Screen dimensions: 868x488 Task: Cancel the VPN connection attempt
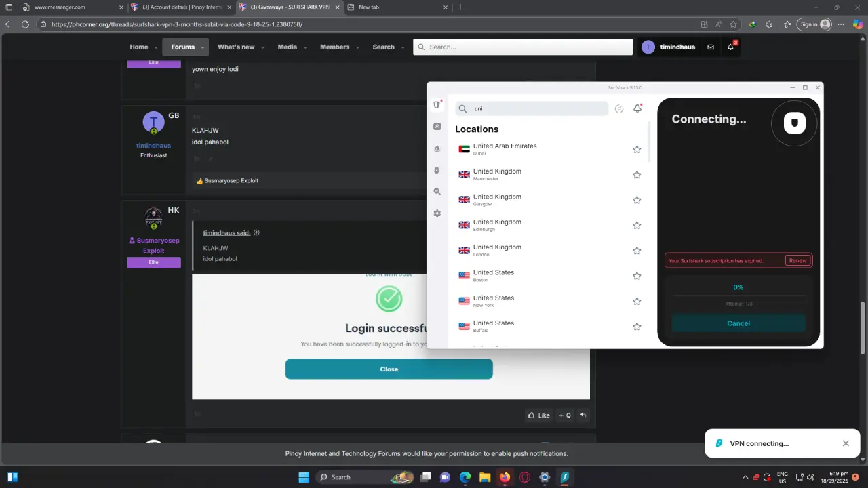pyautogui.click(x=738, y=323)
